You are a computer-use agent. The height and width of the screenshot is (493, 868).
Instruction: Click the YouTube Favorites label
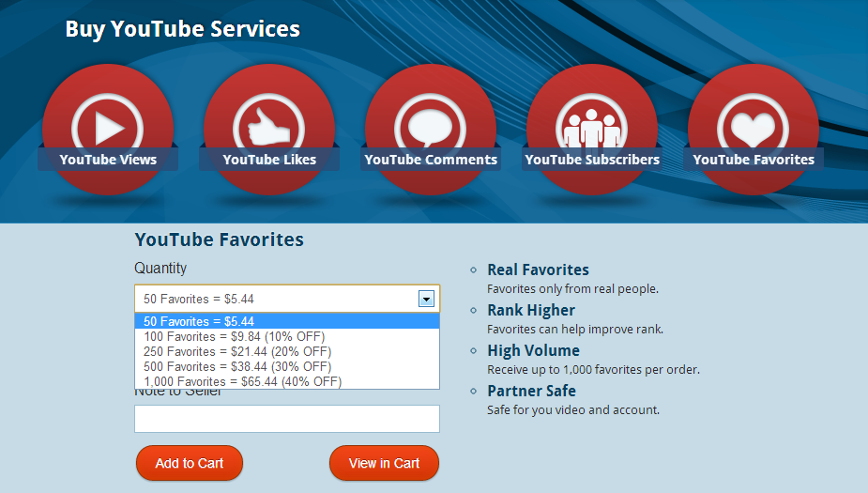point(754,160)
